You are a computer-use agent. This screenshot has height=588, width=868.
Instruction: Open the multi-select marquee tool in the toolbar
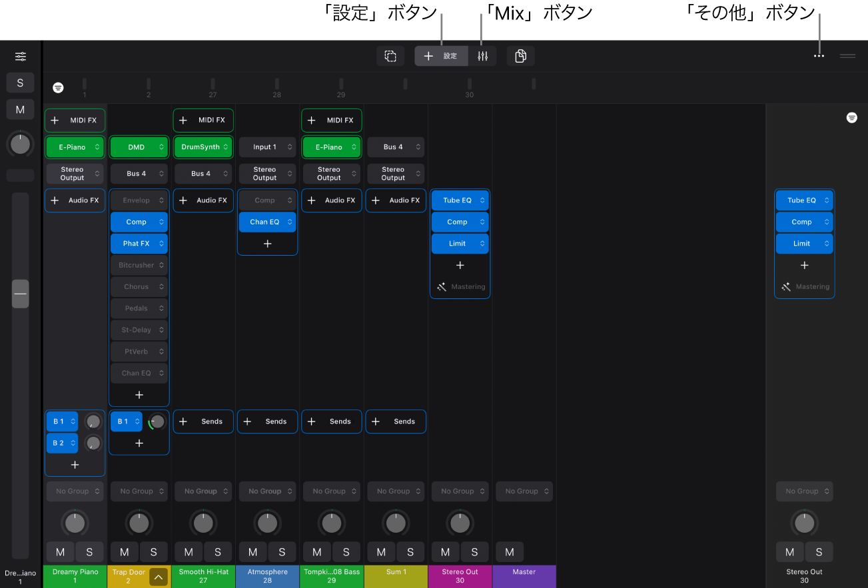[390, 56]
